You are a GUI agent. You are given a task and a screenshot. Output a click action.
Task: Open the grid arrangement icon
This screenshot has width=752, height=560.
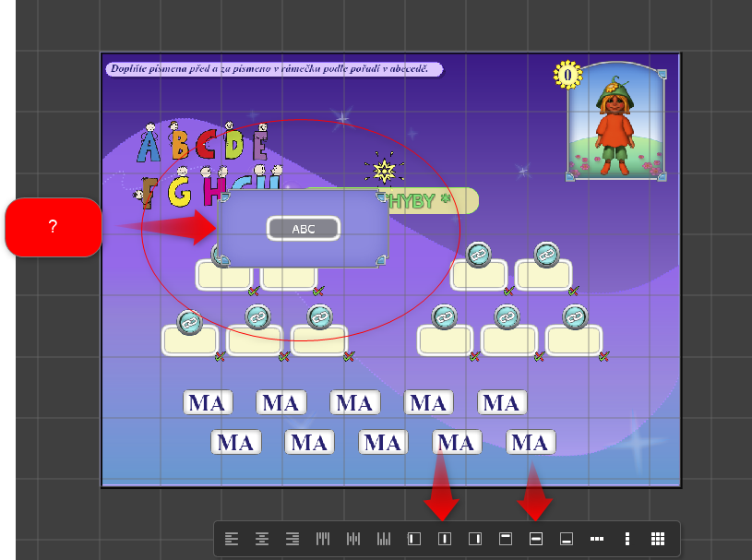658,539
